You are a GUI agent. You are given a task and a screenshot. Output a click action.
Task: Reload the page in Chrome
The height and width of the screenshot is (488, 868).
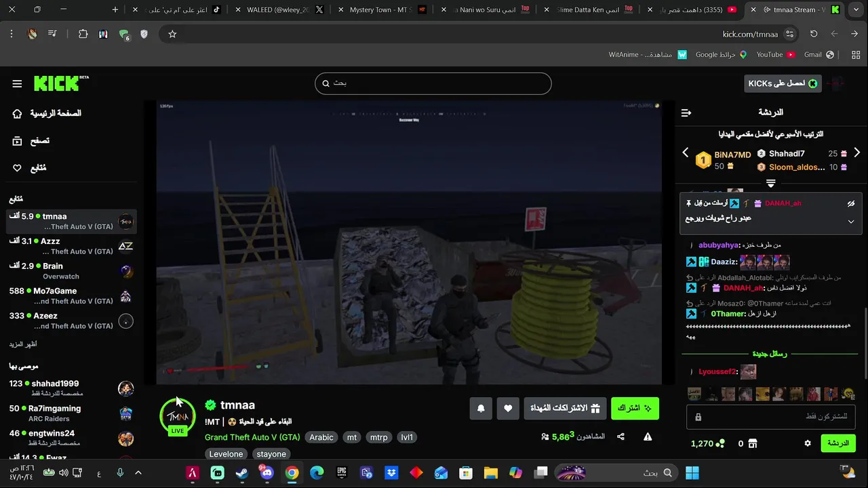pyautogui.click(x=814, y=34)
